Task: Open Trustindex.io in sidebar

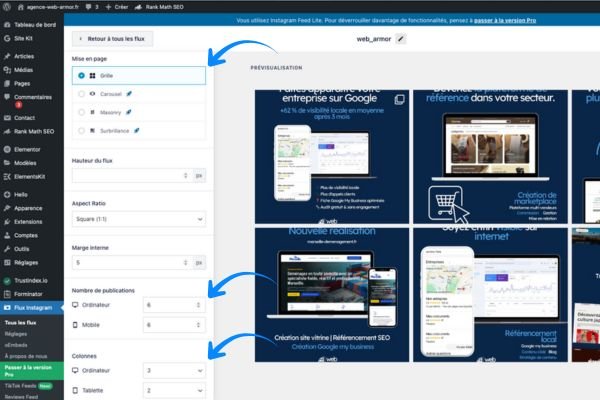Action: (31, 281)
